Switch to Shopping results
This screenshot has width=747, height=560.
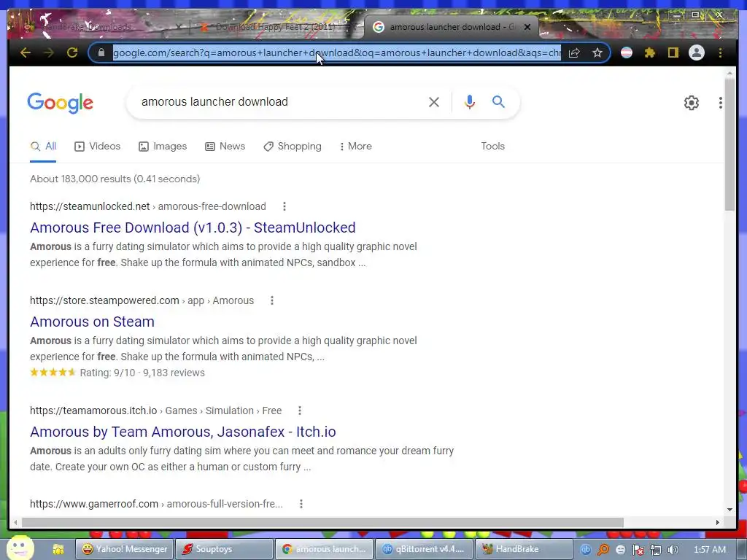tap(293, 146)
